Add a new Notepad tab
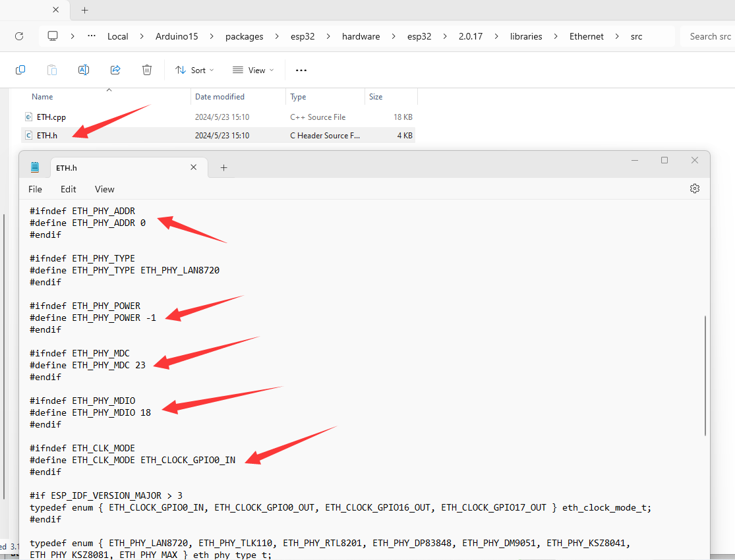The width and height of the screenshot is (735, 560). pyautogui.click(x=223, y=167)
